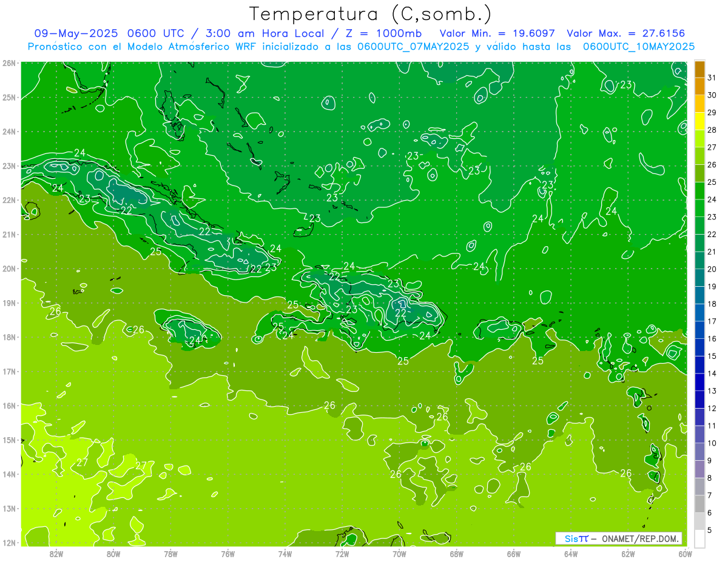Click the 26N latitude axis label
The width and height of the screenshot is (728, 562).
coord(9,63)
